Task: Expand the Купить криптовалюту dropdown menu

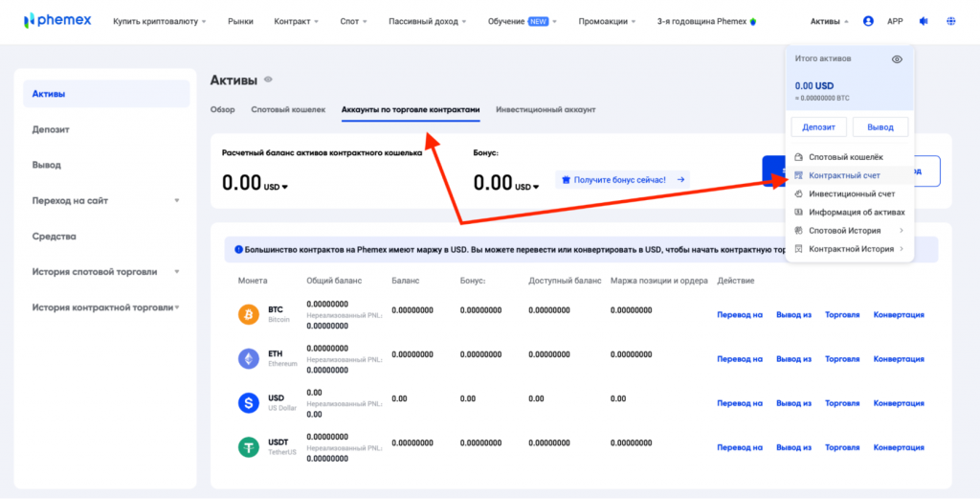Action: point(159,21)
